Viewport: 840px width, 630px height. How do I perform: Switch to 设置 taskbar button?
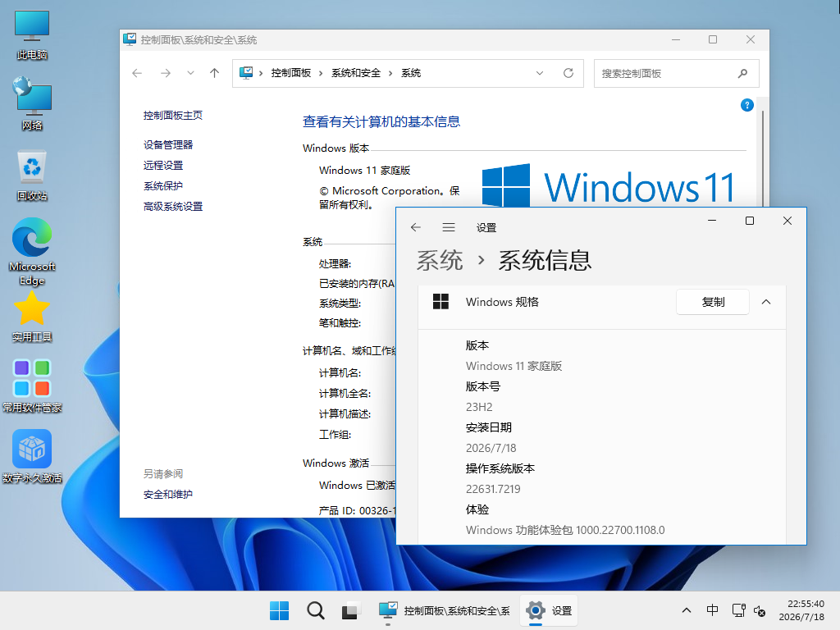coord(549,610)
